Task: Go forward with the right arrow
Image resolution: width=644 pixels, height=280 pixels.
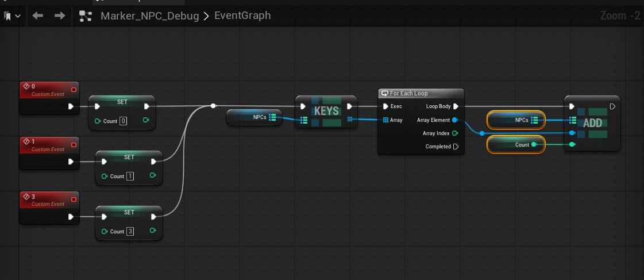Action: click(x=60, y=16)
